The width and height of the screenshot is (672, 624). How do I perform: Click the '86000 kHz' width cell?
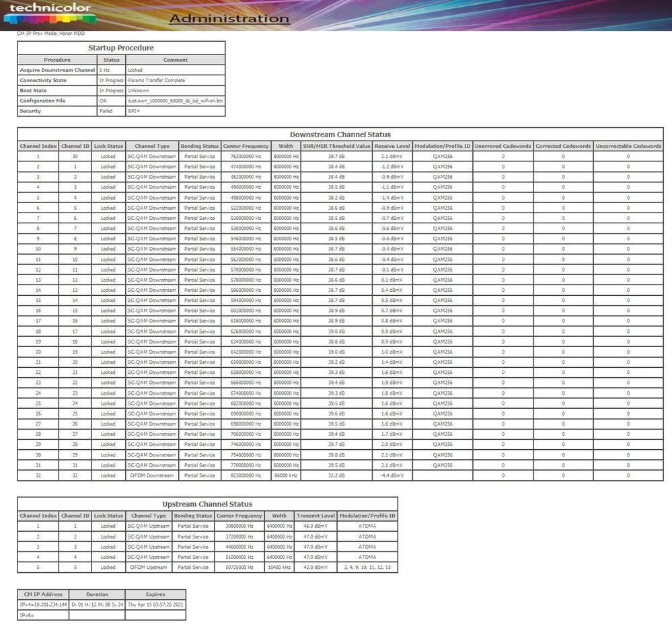pyautogui.click(x=286, y=475)
